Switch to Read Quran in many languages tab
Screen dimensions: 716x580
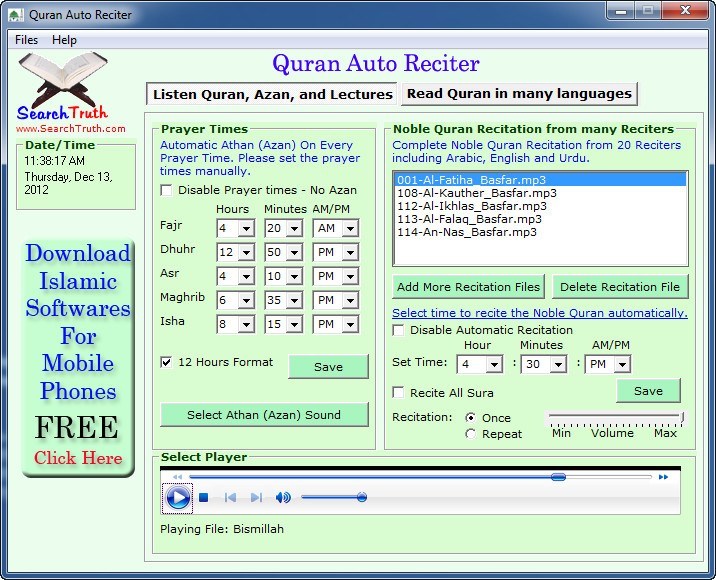[x=519, y=94]
